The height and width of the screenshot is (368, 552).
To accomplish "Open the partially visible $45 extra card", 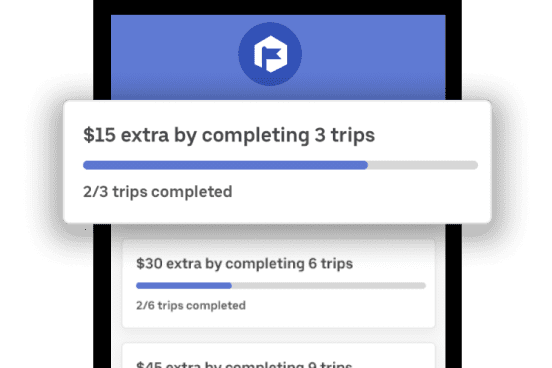I will pos(278,356).
